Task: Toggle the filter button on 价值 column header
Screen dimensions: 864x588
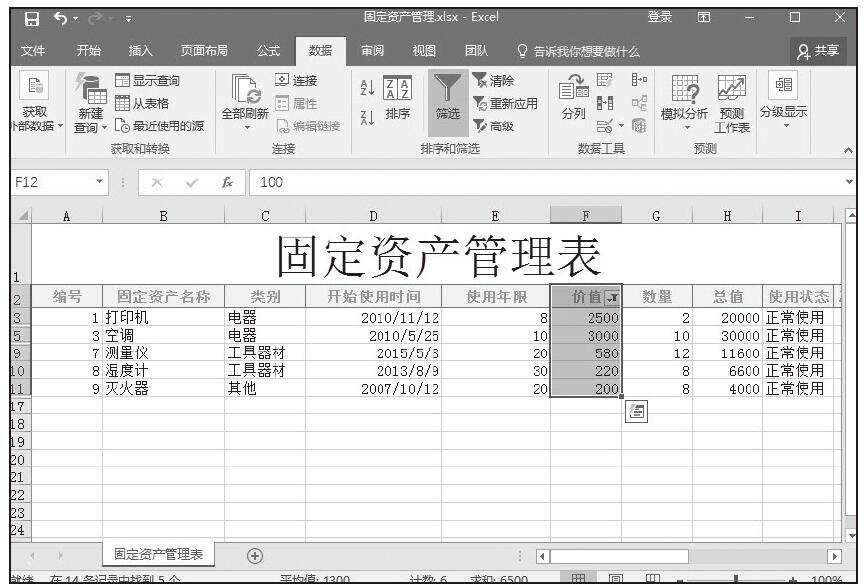Action: click(x=612, y=297)
